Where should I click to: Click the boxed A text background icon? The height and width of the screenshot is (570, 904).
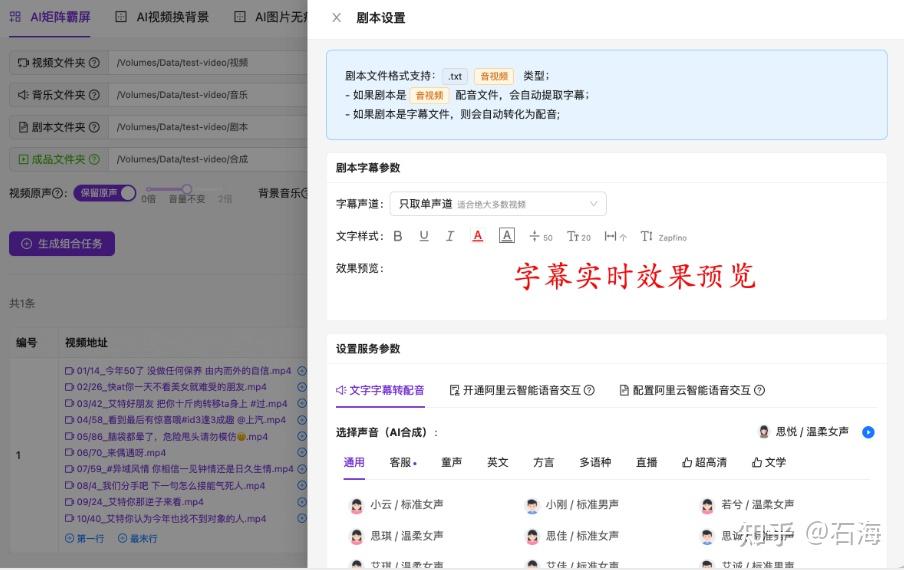[x=506, y=236]
